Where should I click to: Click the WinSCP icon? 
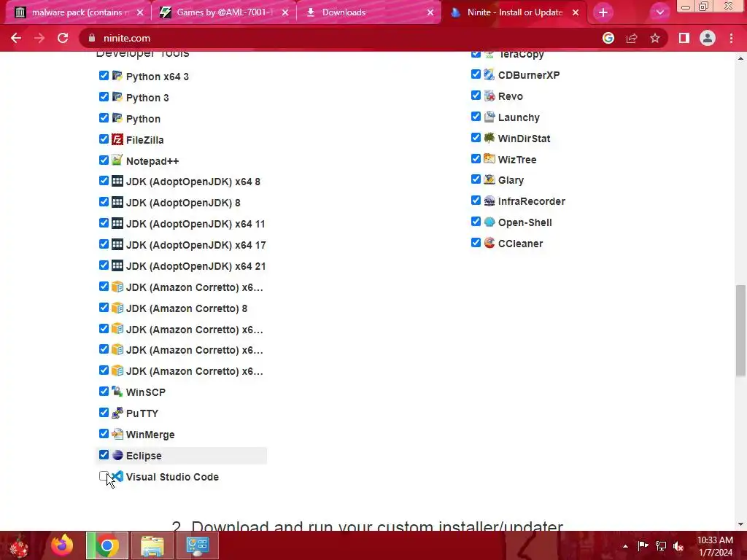pyautogui.click(x=117, y=392)
